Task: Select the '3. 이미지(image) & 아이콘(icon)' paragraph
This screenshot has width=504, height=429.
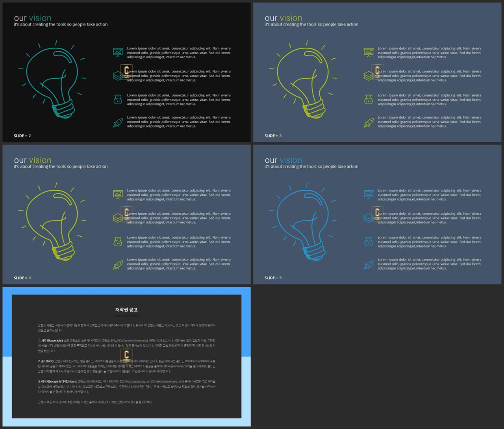Action: coord(127,386)
